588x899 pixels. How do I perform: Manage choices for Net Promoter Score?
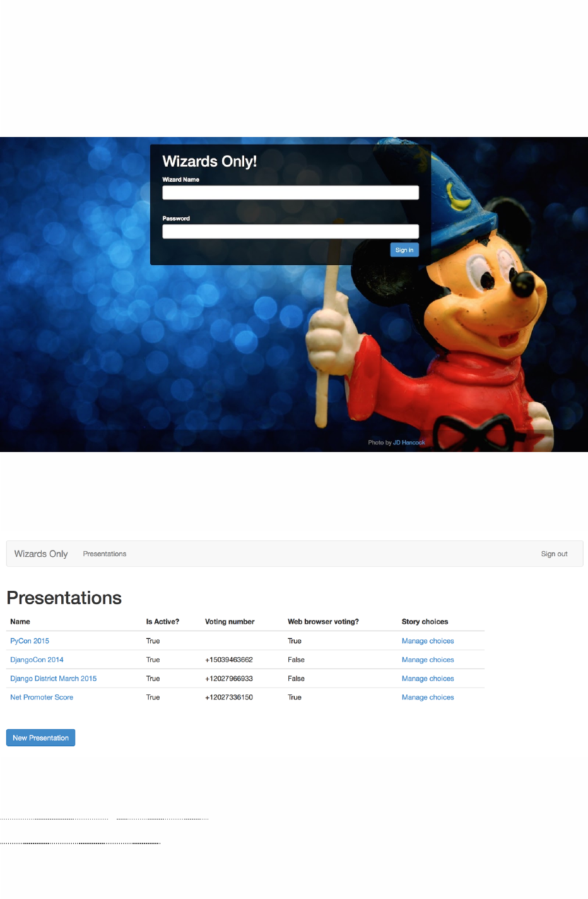click(x=428, y=698)
